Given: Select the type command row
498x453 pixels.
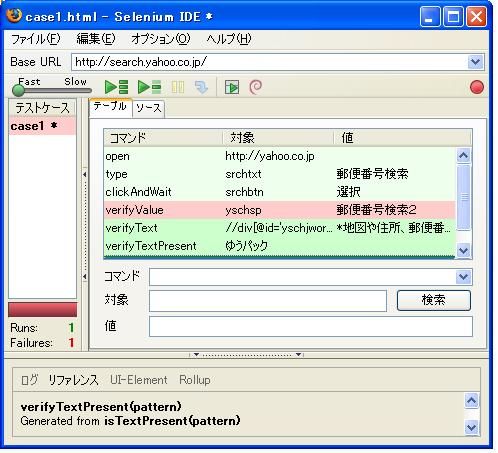Looking at the screenshot, I should tap(279, 174).
